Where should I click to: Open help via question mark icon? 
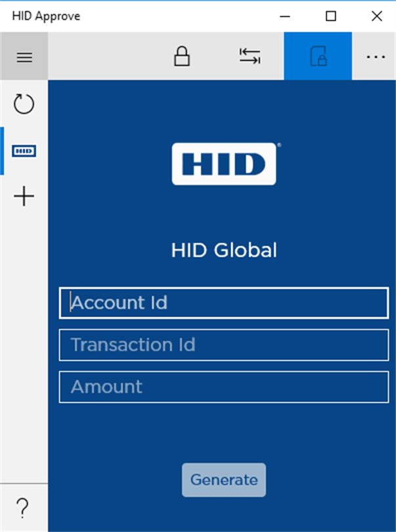coord(23,508)
